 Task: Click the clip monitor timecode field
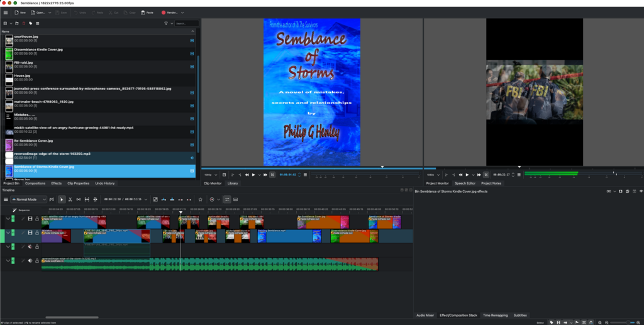[x=288, y=175]
